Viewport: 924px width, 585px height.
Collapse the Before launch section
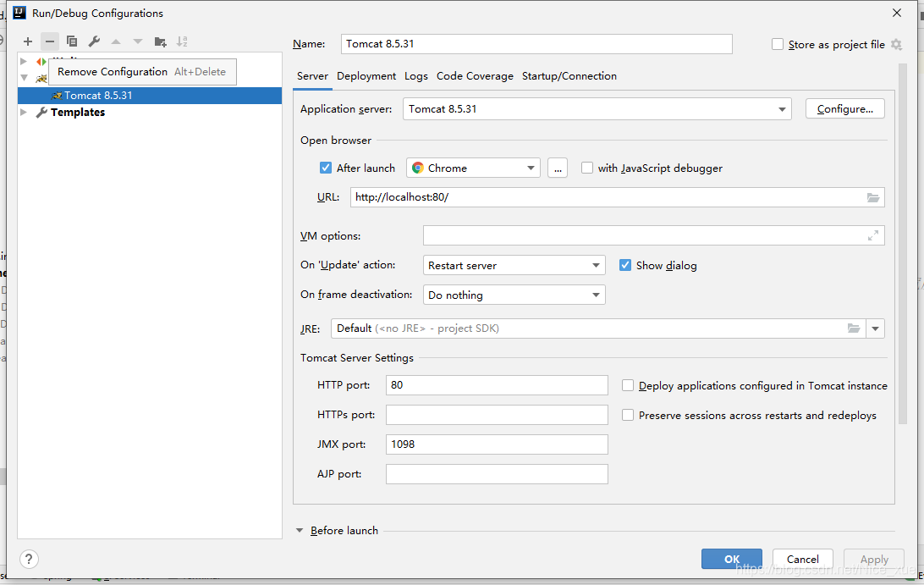[x=300, y=531]
